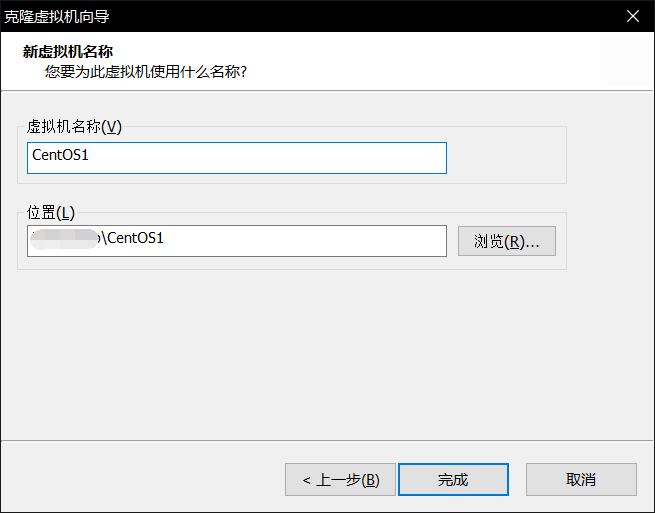Go back with the 上一步(B) button
The width and height of the screenshot is (655, 513).
pyautogui.click(x=340, y=480)
